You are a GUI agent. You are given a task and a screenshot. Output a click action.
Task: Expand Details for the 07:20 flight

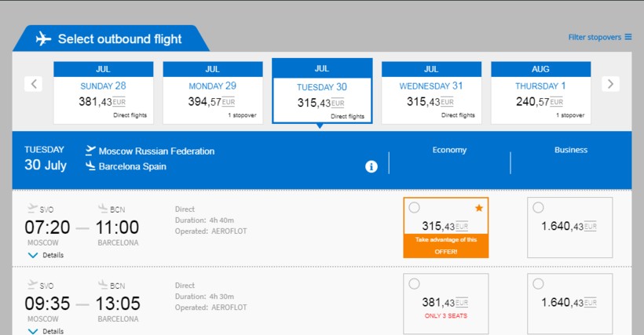[46, 255]
